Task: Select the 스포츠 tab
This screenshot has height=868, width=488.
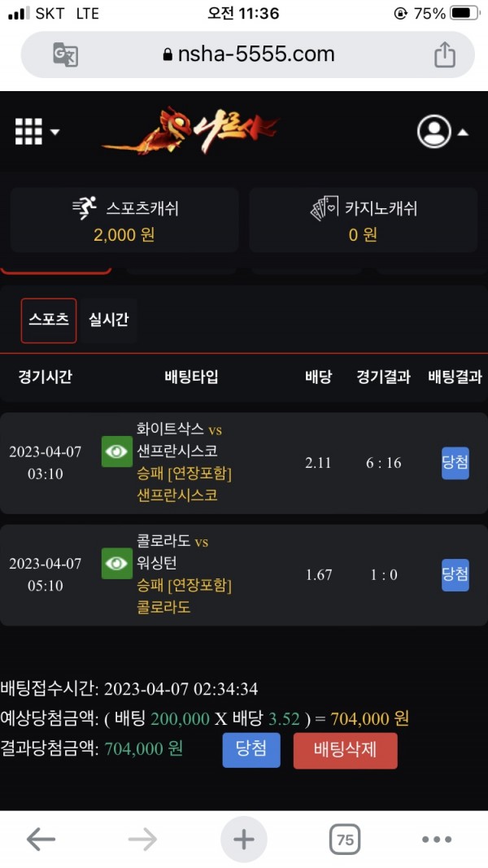Action: pos(49,320)
